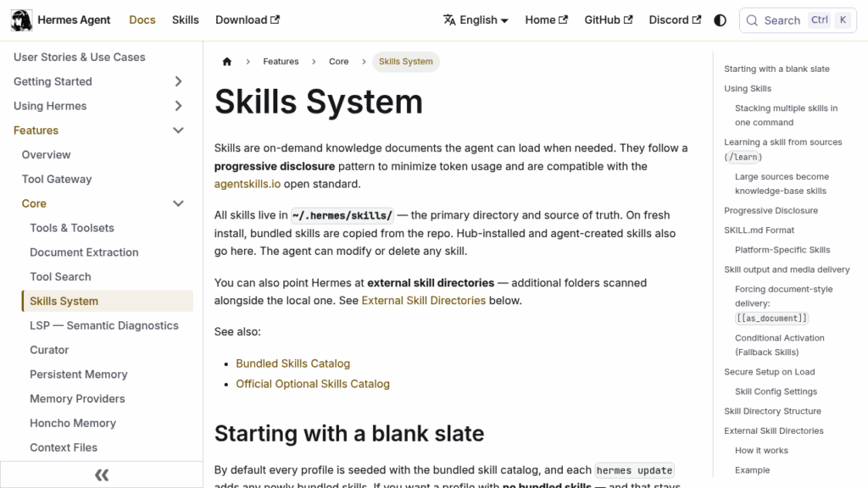Follow the agentskills.io link

coord(248,184)
